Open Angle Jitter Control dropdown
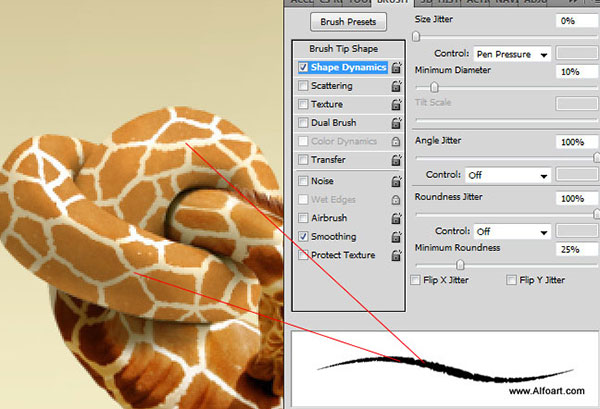 point(508,175)
